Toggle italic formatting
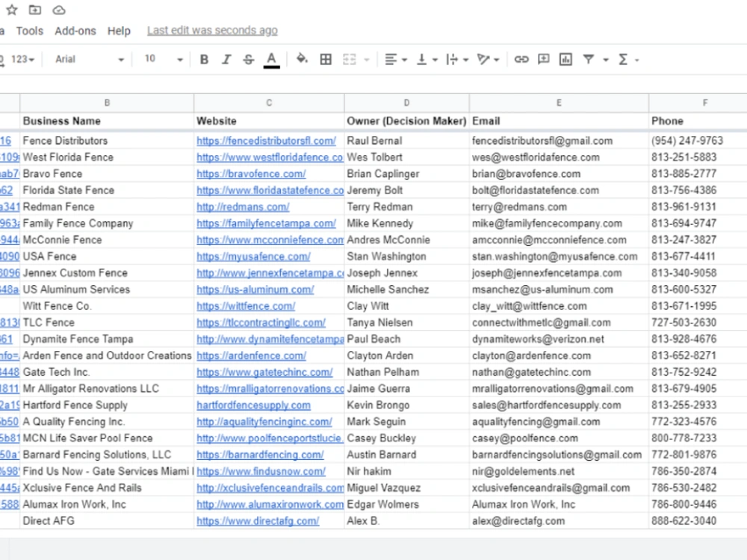Image resolution: width=747 pixels, height=560 pixels. click(227, 60)
